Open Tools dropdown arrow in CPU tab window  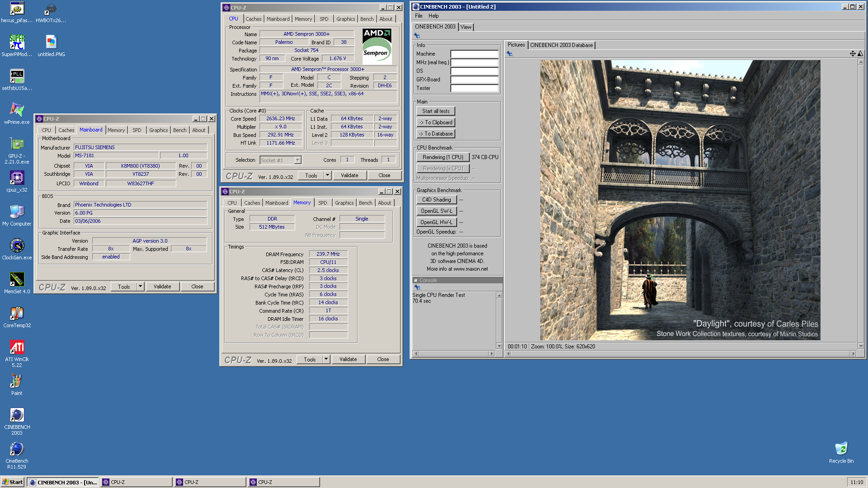pyautogui.click(x=327, y=175)
